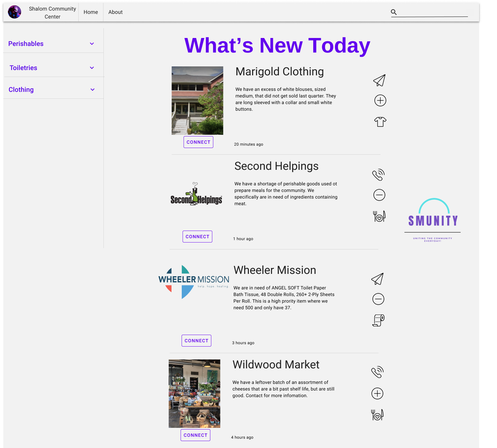Connect with Second Helpings
The image size is (497, 448).
(197, 237)
